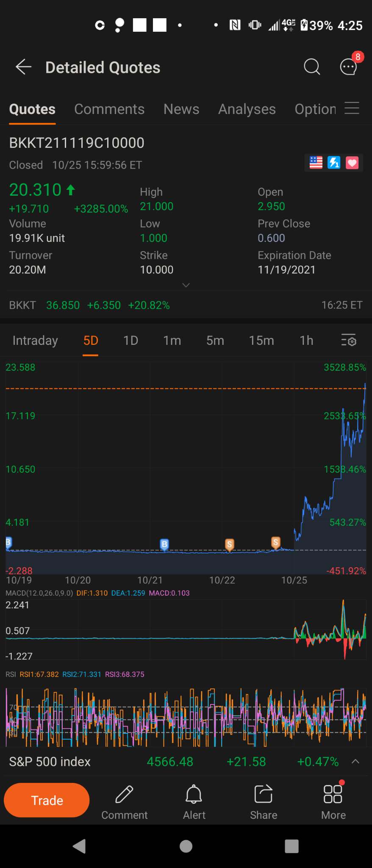Select the 15m chart interval

click(261, 341)
